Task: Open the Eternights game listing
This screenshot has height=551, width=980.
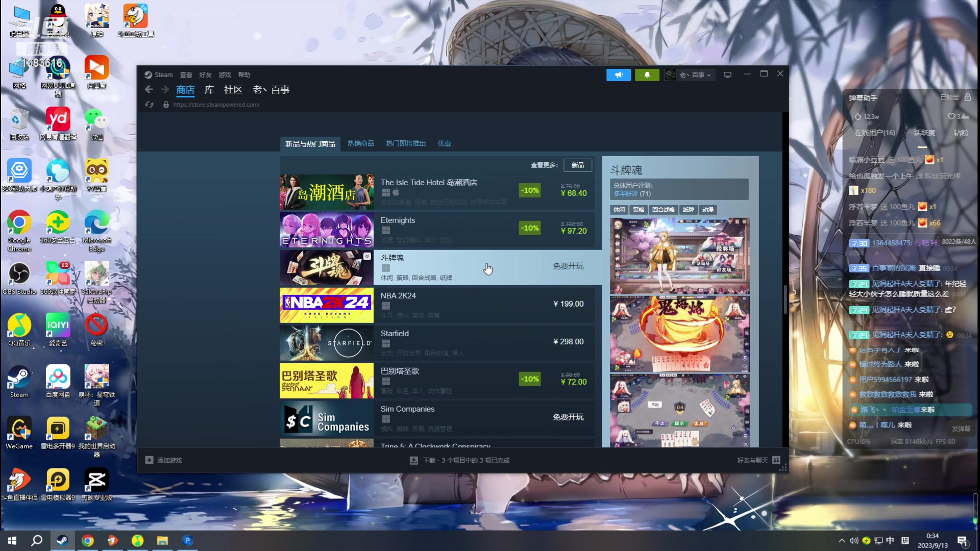Action: click(437, 230)
